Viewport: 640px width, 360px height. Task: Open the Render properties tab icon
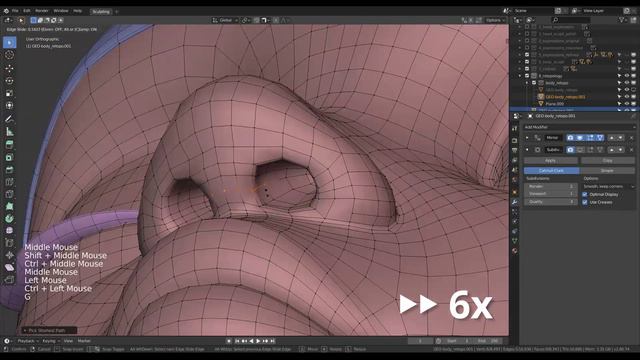point(515,140)
